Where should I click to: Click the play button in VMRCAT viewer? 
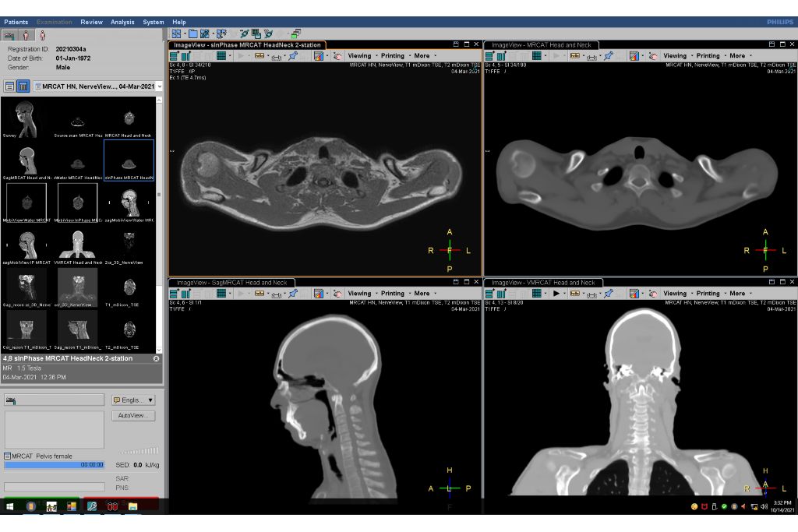[556, 294]
